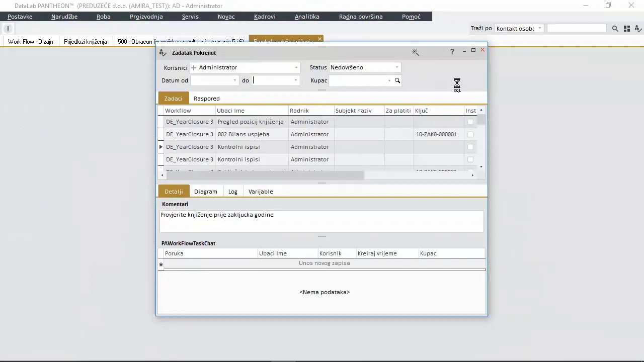Select the Raspored tab
This screenshot has height=362, width=644.
point(207,99)
